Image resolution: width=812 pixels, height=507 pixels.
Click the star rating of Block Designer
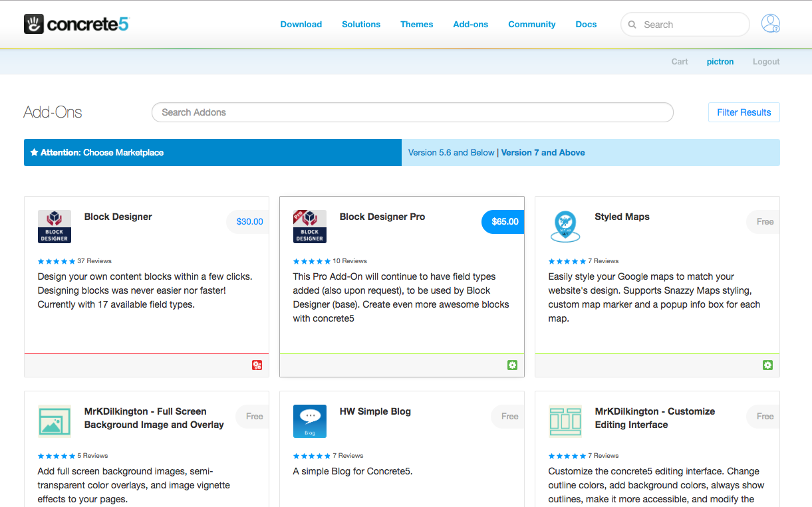point(57,261)
